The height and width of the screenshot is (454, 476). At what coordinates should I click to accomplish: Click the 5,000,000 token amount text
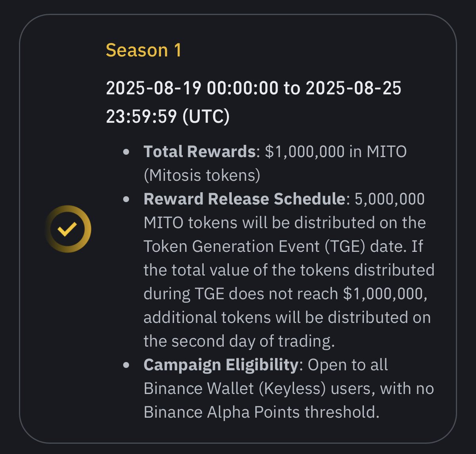(390, 199)
